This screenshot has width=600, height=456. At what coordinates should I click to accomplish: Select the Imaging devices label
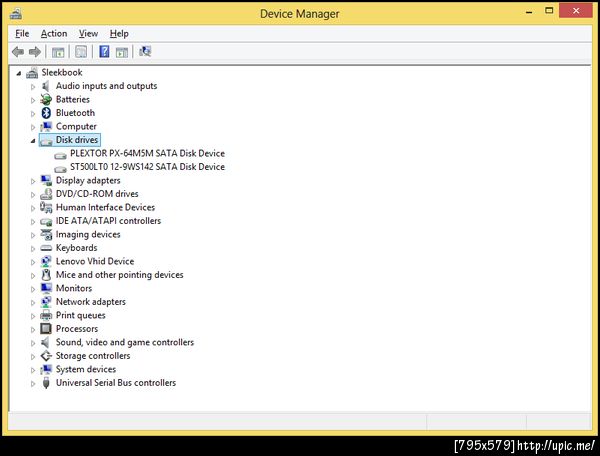[x=88, y=234]
